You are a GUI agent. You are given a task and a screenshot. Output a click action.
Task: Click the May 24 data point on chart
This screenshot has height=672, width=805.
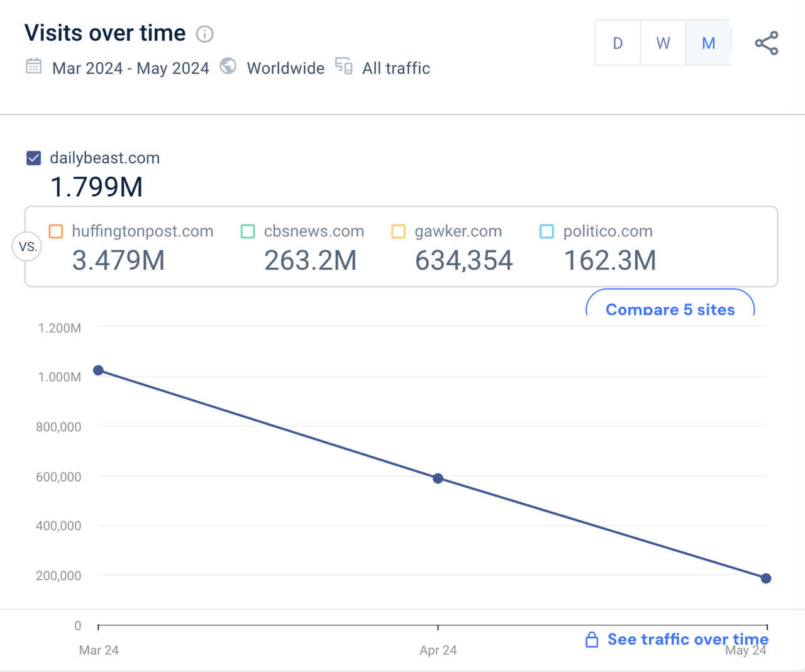[766, 578]
